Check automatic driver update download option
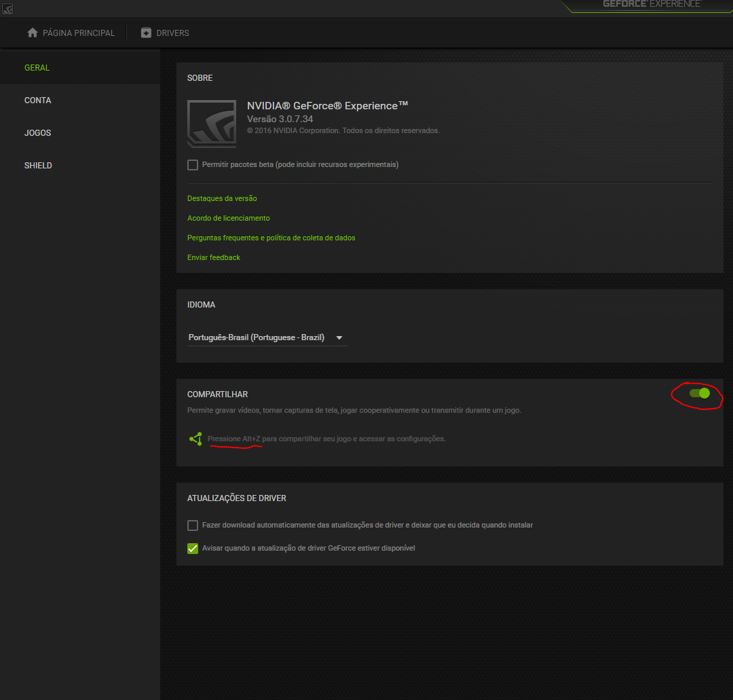The width and height of the screenshot is (733, 700). (193, 525)
